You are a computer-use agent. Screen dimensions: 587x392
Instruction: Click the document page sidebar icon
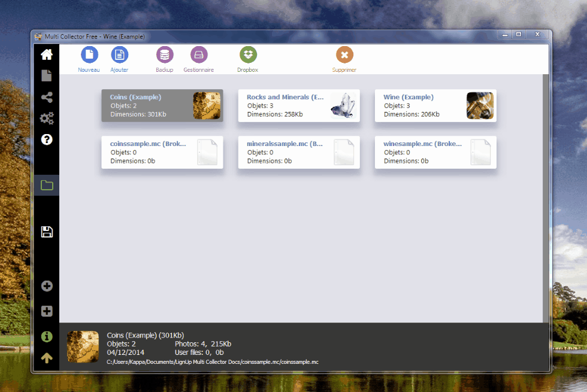(47, 75)
